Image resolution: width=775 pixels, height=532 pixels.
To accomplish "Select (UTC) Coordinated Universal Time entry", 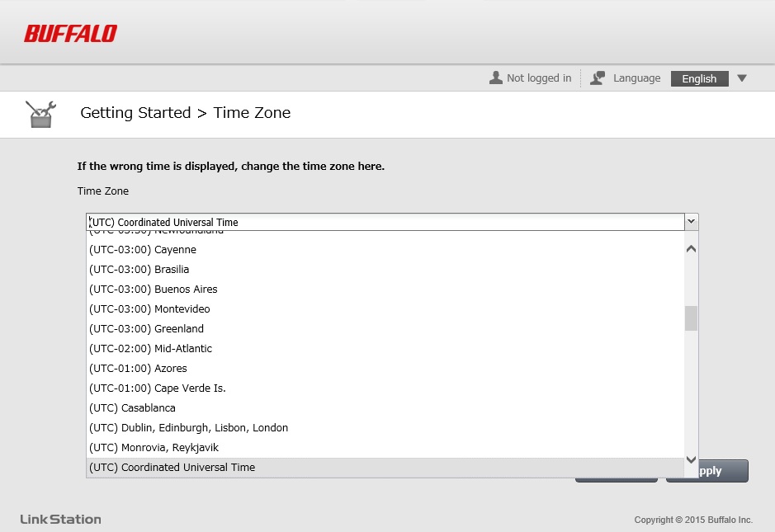I will pyautogui.click(x=172, y=468).
